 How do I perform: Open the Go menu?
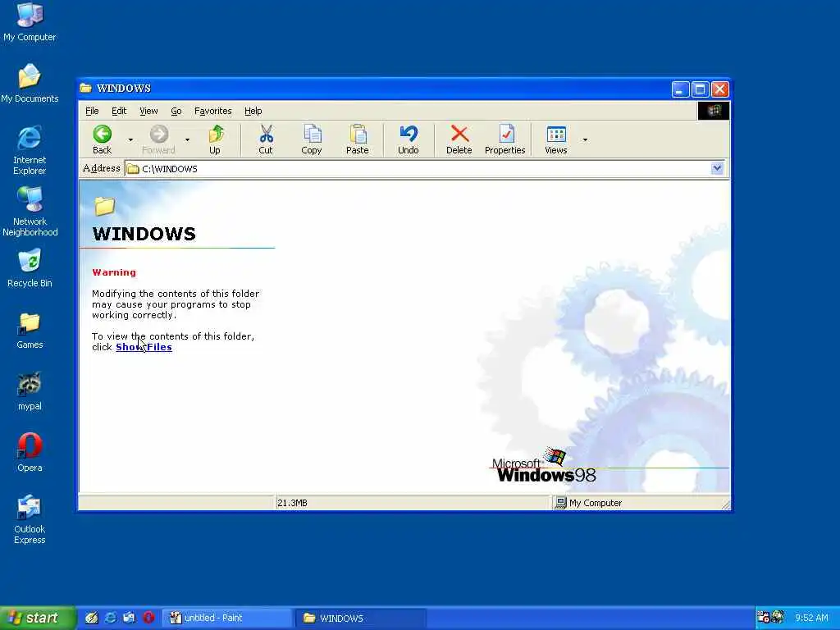pos(176,111)
